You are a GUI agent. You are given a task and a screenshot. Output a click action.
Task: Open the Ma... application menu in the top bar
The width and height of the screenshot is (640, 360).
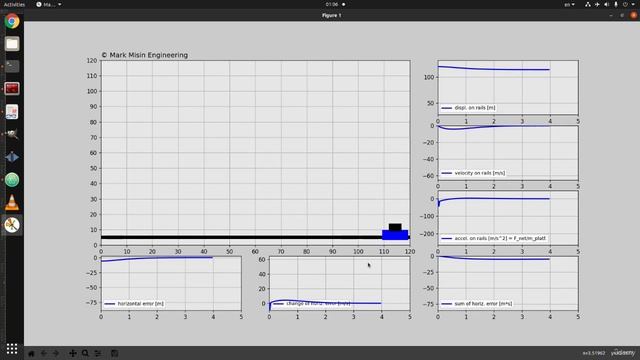pos(49,4)
